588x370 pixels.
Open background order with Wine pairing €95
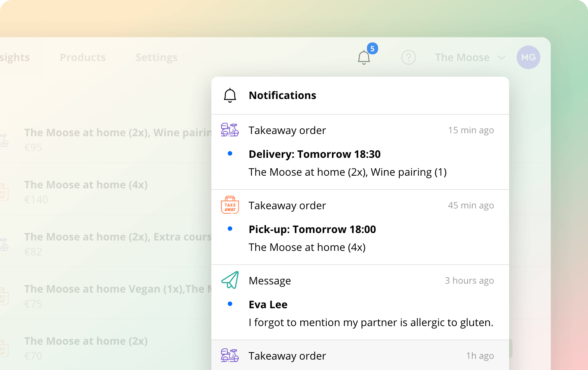[106, 137]
